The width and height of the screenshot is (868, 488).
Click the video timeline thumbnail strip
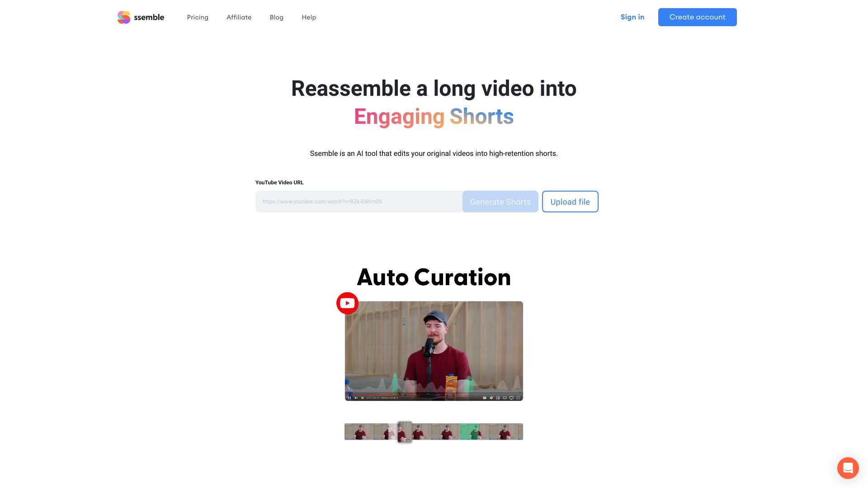click(x=434, y=431)
